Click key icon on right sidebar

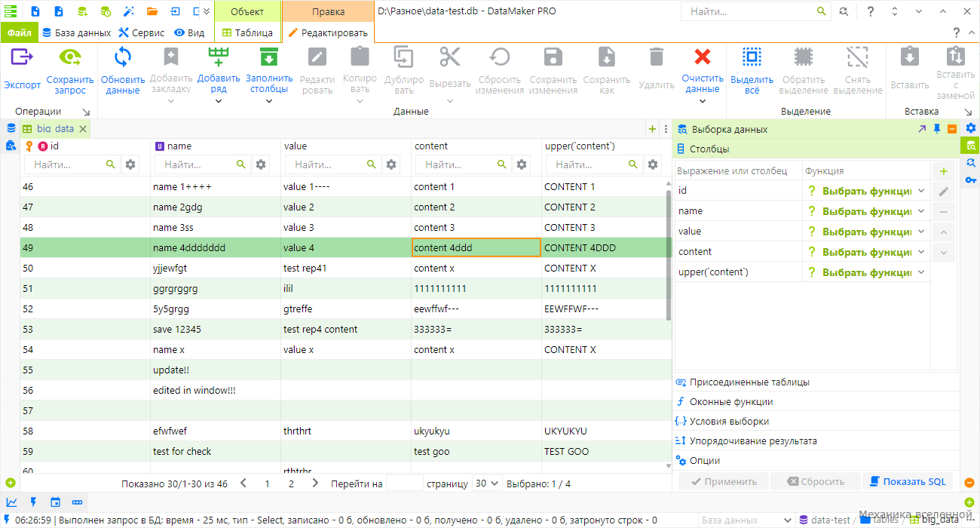(x=971, y=180)
